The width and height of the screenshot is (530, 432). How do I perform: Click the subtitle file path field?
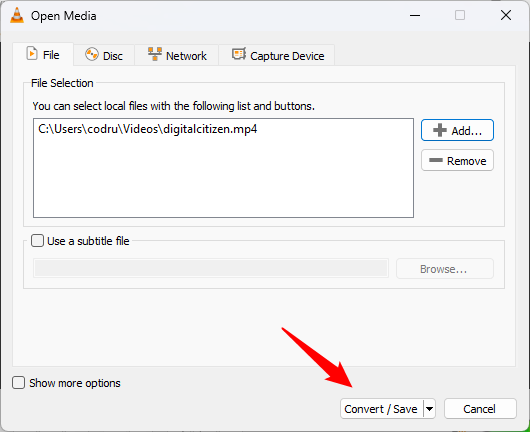211,269
